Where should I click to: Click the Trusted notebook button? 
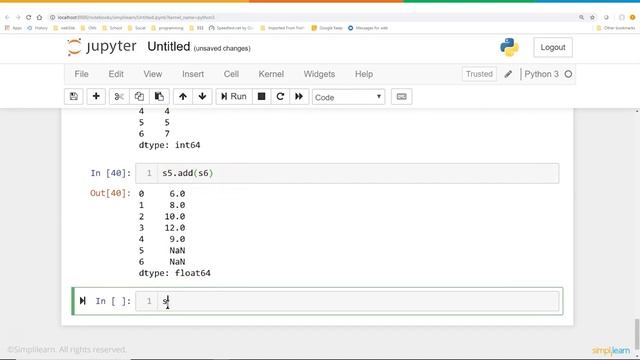tap(479, 74)
